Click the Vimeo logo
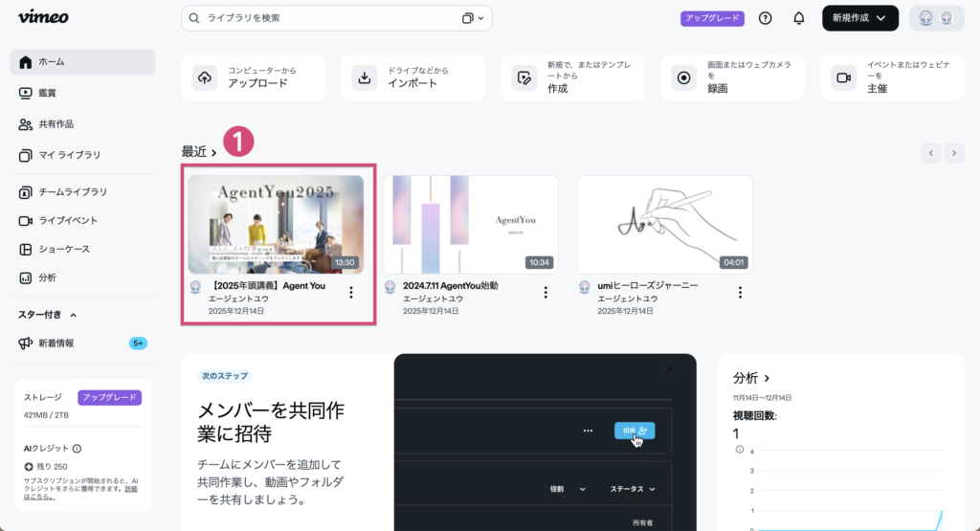Viewport: 980px width, 531px height. tap(43, 17)
